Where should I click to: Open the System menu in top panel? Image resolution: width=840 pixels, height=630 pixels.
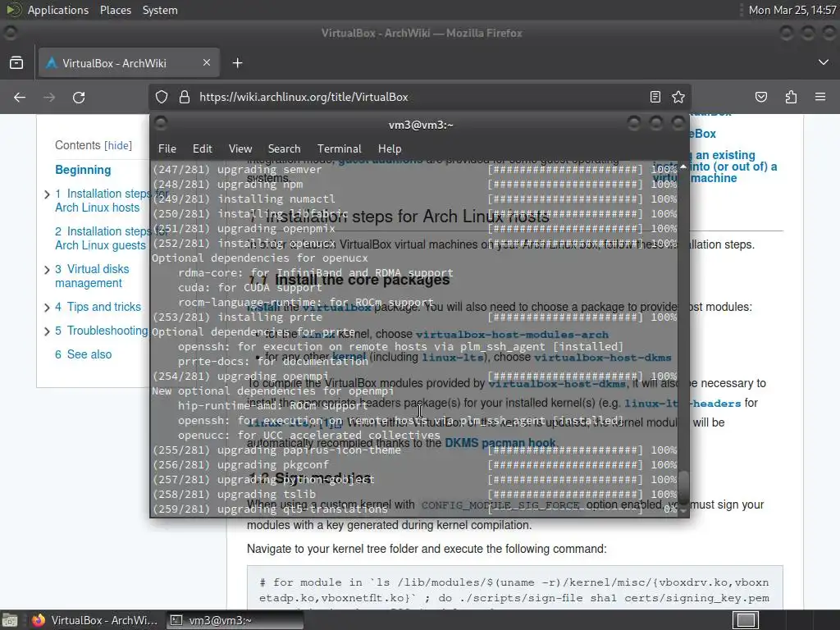pos(160,10)
